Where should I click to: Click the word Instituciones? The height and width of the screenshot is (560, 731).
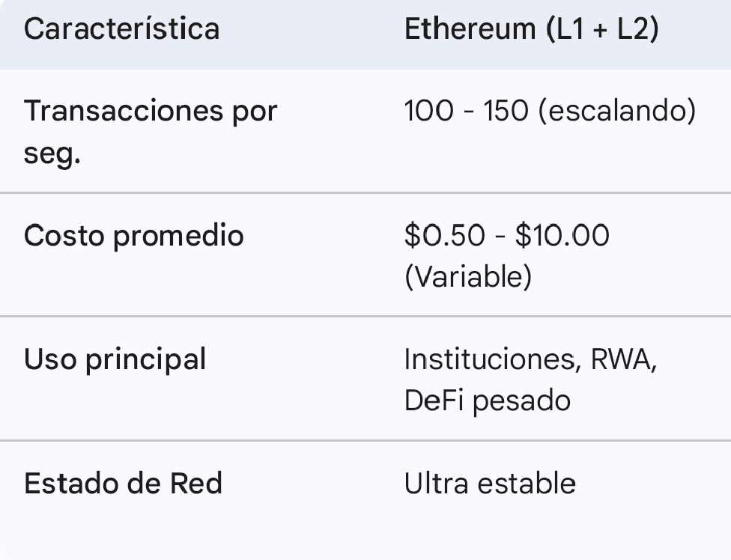click(490, 359)
